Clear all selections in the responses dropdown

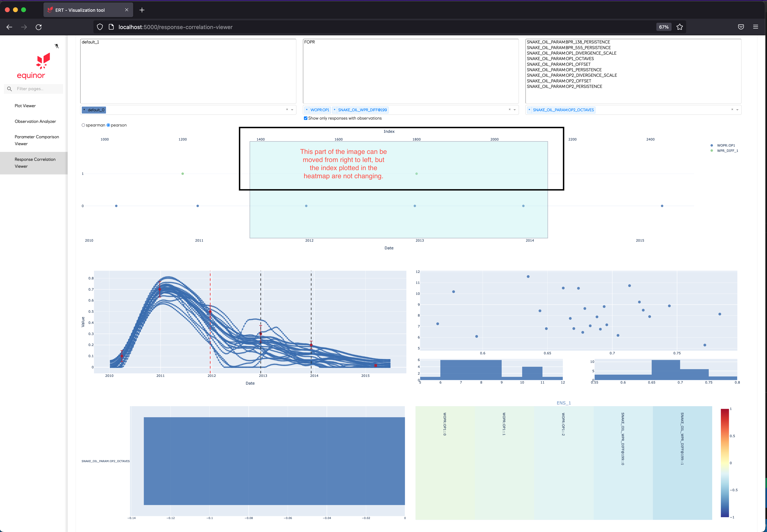tap(509, 110)
